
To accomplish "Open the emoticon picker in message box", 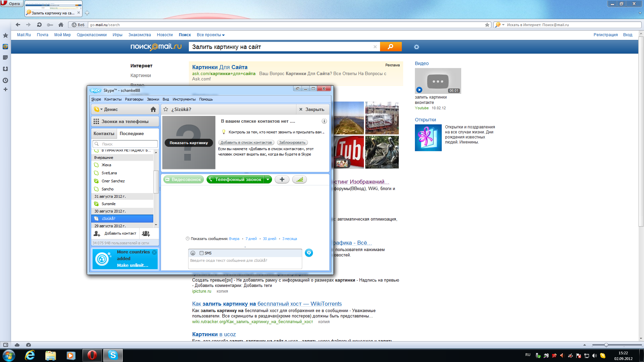I will (x=193, y=253).
